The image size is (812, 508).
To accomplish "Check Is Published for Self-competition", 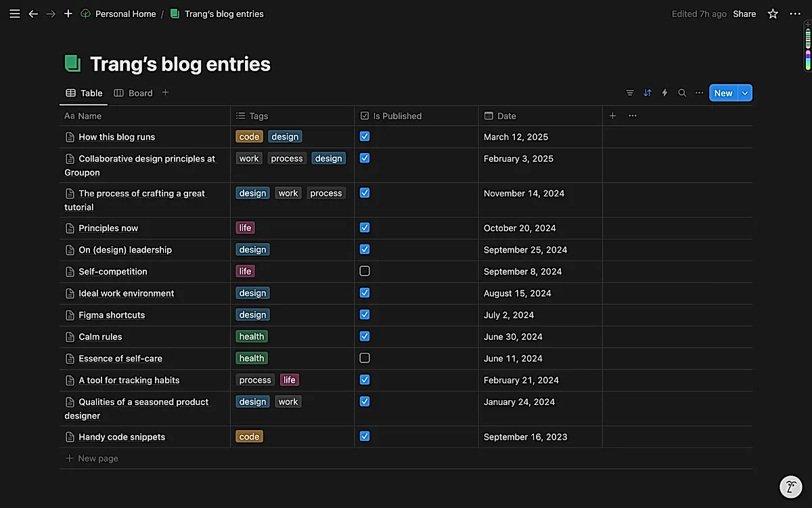I will pos(365,271).
